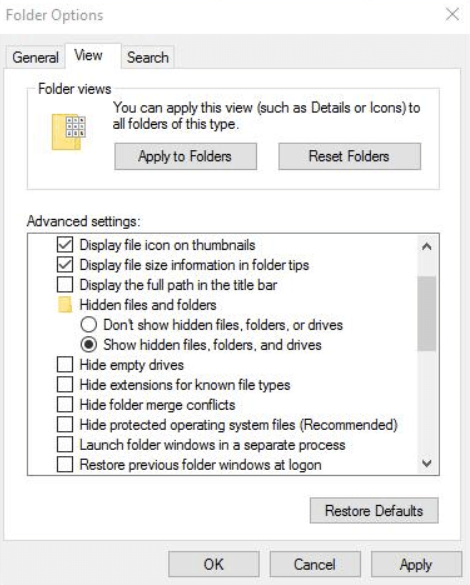Confirm the dialog with OK

pyautogui.click(x=214, y=564)
